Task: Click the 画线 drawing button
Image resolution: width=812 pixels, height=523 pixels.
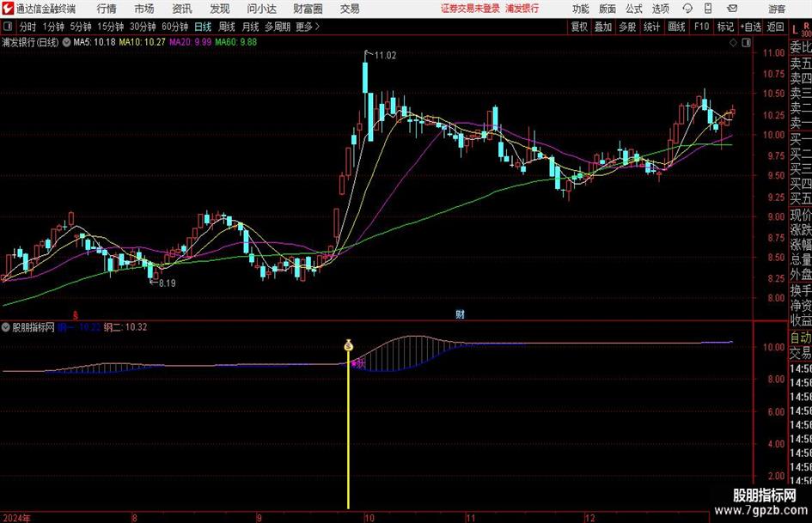Action: click(x=676, y=27)
